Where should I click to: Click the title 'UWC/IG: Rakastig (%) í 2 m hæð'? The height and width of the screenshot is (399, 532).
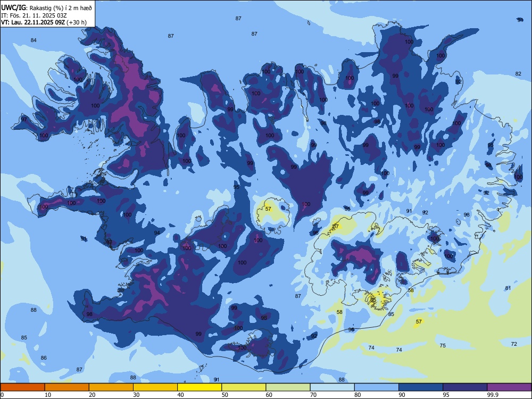tap(46, 7)
